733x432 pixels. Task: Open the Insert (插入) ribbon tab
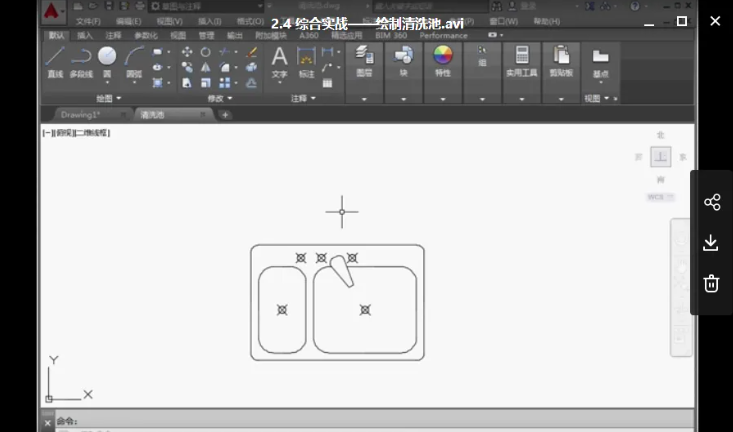[x=86, y=35]
